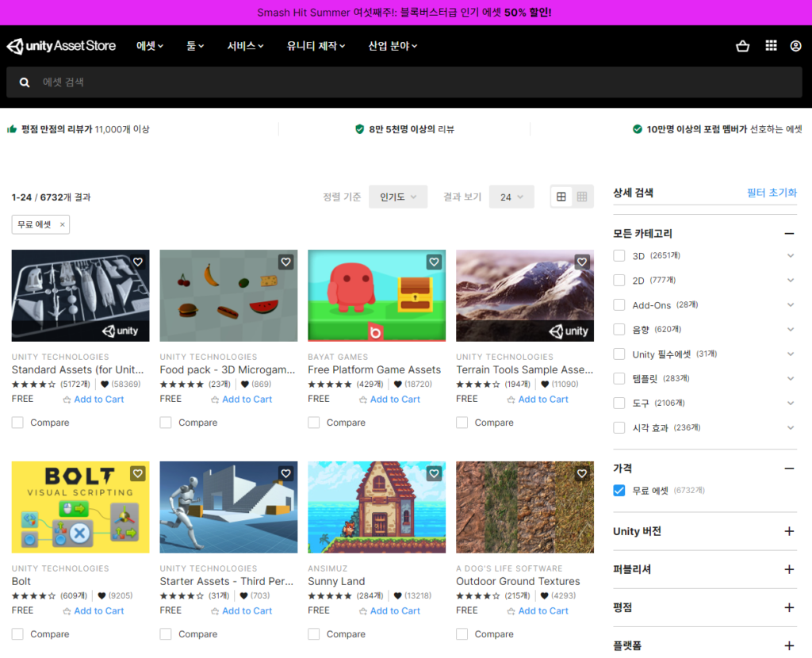Collapse the 모든 카테고리 section
The height and width of the screenshot is (658, 812).
click(x=789, y=234)
